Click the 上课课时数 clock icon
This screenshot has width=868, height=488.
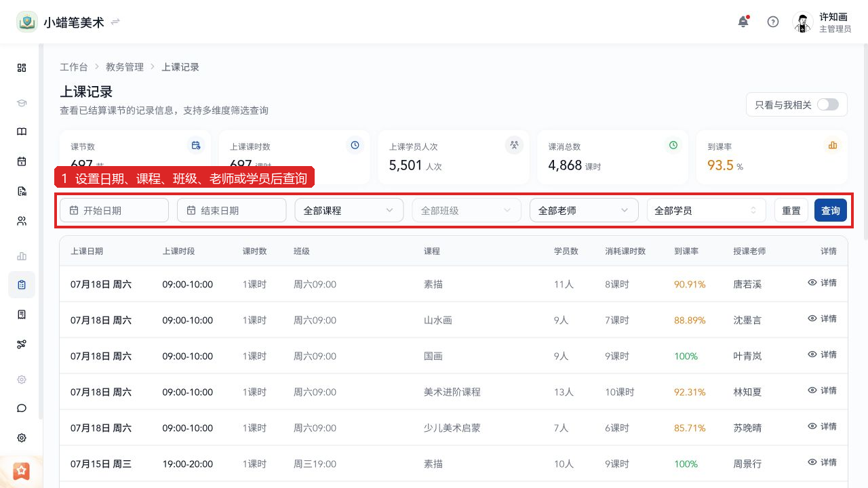pos(355,145)
